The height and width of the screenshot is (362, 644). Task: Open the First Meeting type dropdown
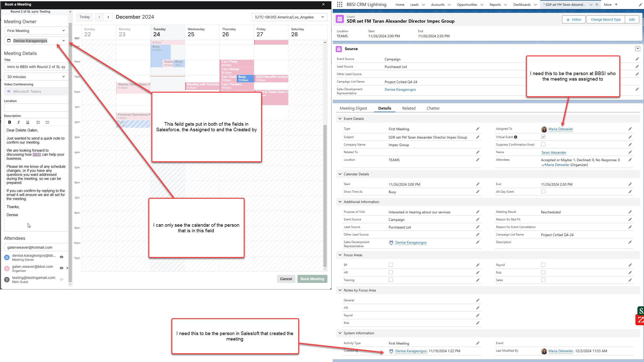click(x=36, y=31)
